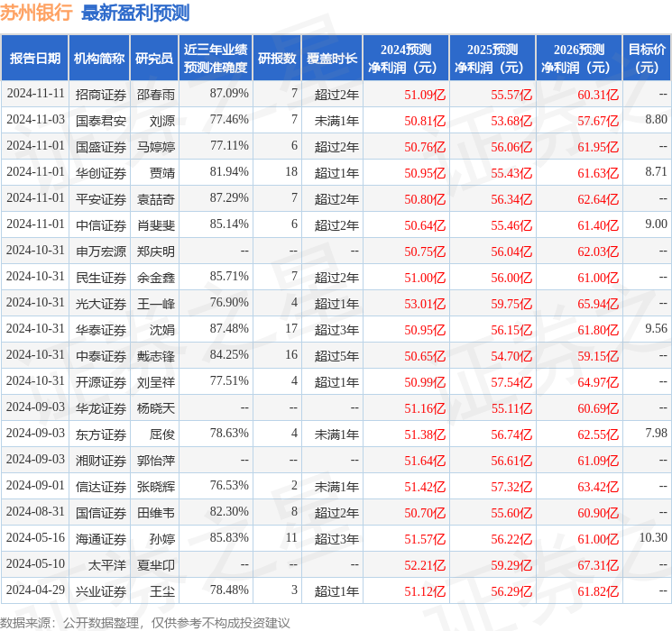Select the 申万宏源 institution cell
The image size is (672, 631).
click(x=101, y=251)
